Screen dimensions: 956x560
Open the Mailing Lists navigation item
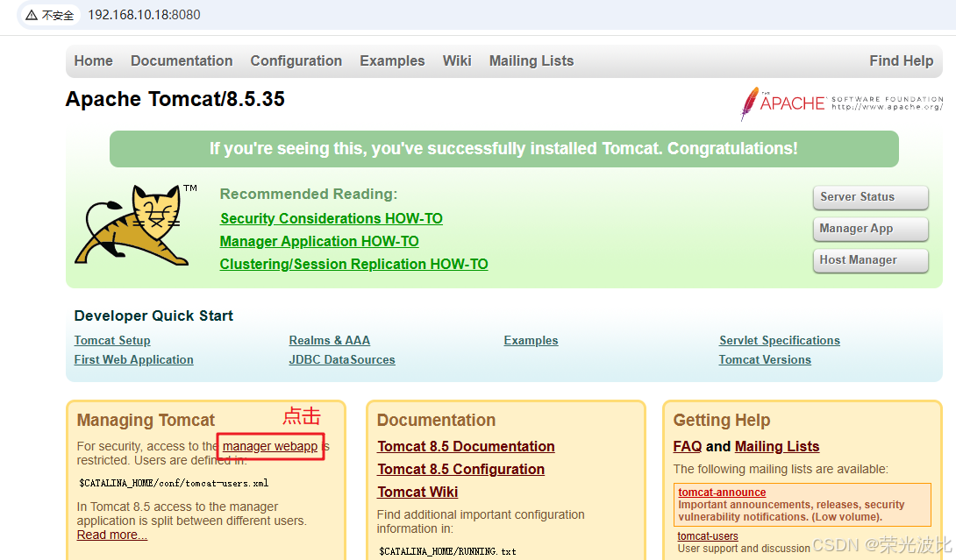tap(531, 61)
